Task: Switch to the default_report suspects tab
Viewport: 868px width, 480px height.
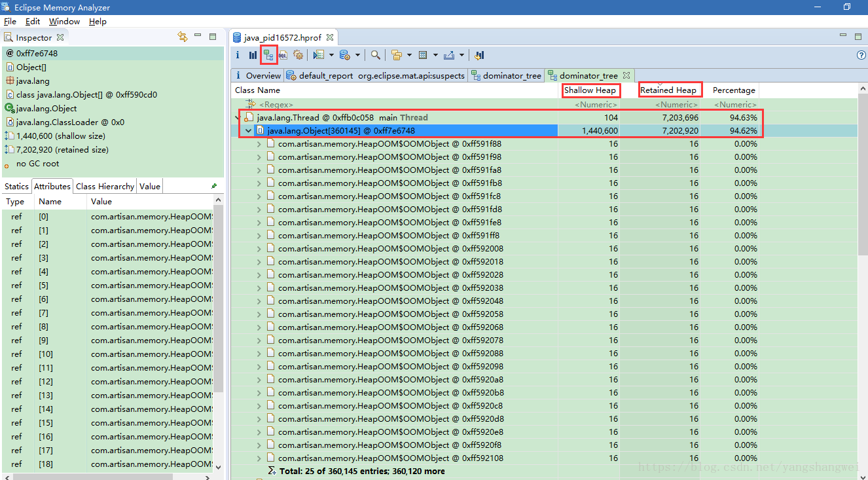Action: point(377,76)
